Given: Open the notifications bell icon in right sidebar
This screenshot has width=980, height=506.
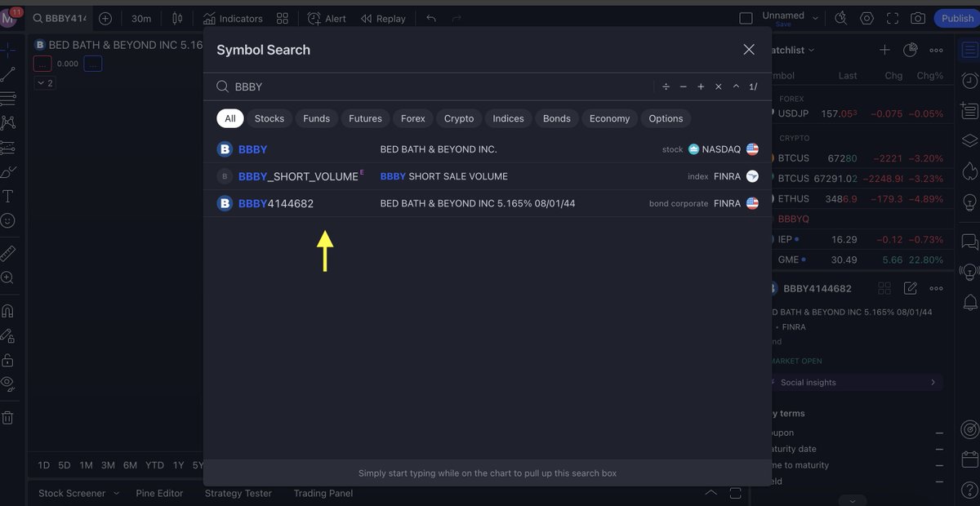Looking at the screenshot, I should 969,303.
